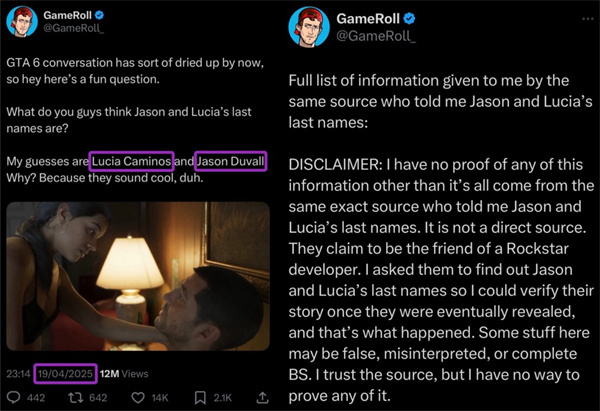Viewport: 600px width, 411px height.
Task: Like the tweet with the heart icon
Action: (x=138, y=398)
